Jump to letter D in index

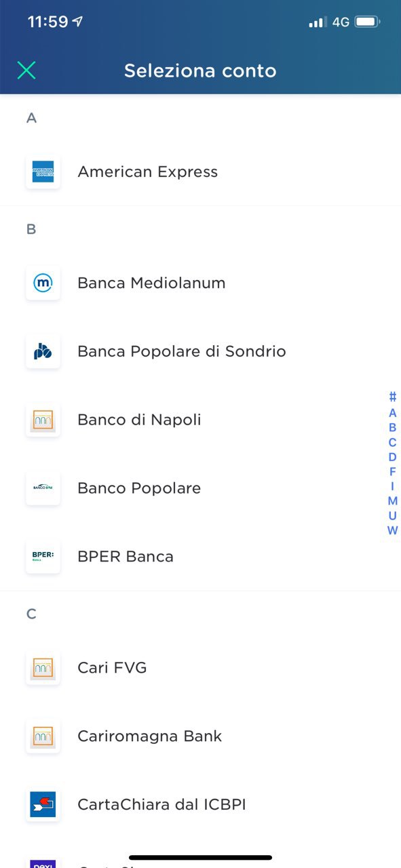click(x=392, y=457)
